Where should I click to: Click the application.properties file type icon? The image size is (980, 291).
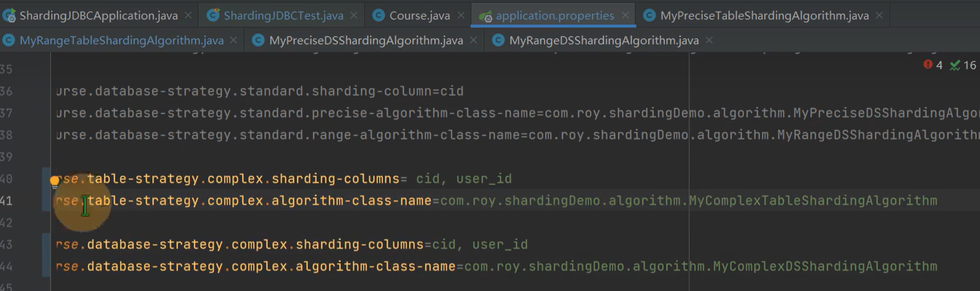coord(485,16)
